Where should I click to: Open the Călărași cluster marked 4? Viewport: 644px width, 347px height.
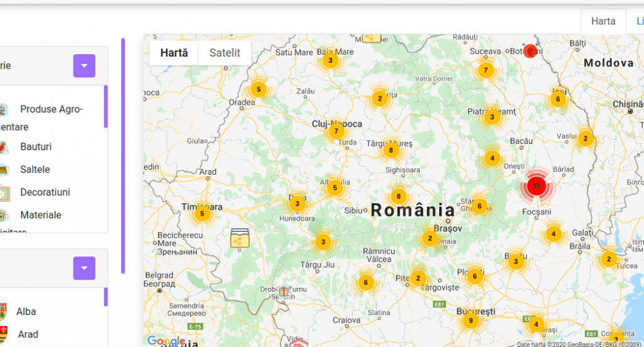tap(536, 324)
